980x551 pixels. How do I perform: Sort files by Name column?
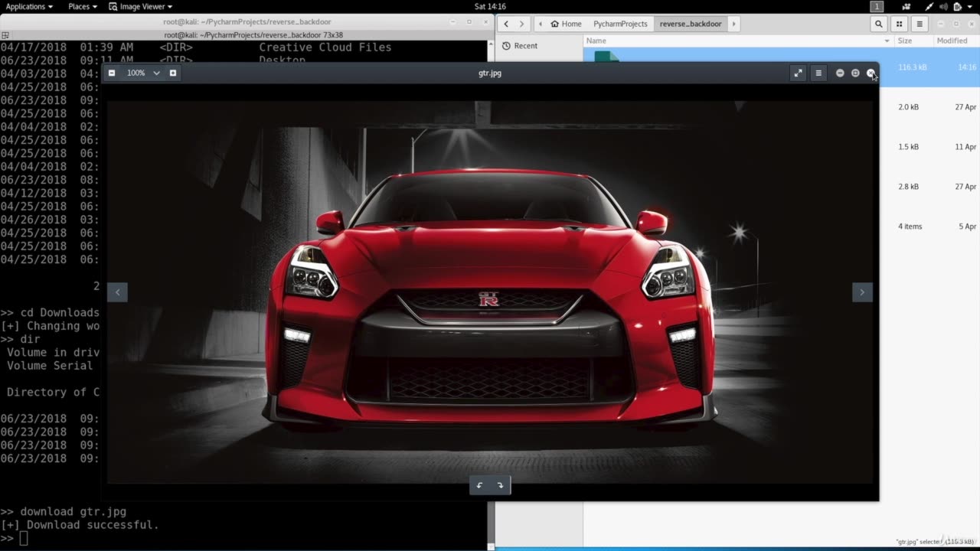[596, 41]
